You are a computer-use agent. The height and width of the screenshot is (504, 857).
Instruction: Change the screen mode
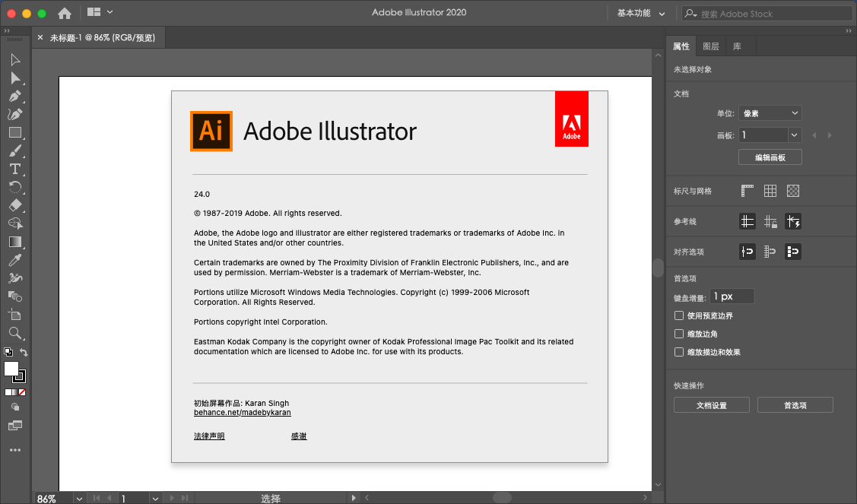coord(14,426)
